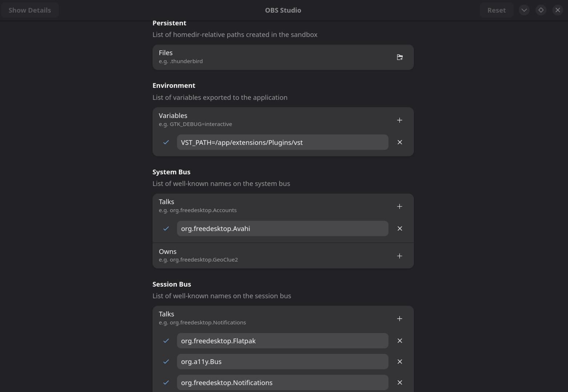Minimize window using chevron-down button
The height and width of the screenshot is (392, 568).
pyautogui.click(x=524, y=10)
